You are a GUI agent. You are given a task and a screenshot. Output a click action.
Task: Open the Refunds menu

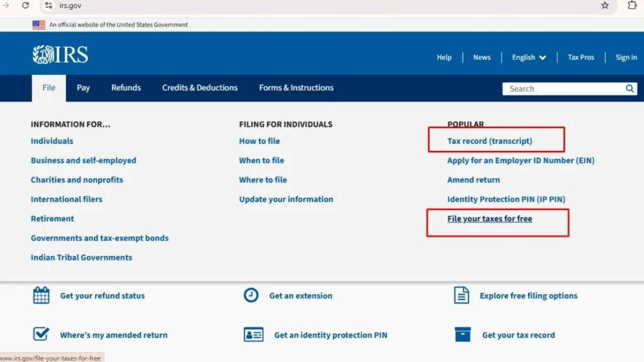(126, 88)
